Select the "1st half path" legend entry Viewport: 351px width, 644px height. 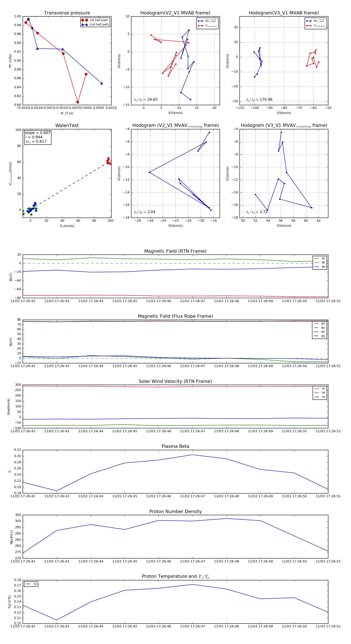[x=95, y=20]
